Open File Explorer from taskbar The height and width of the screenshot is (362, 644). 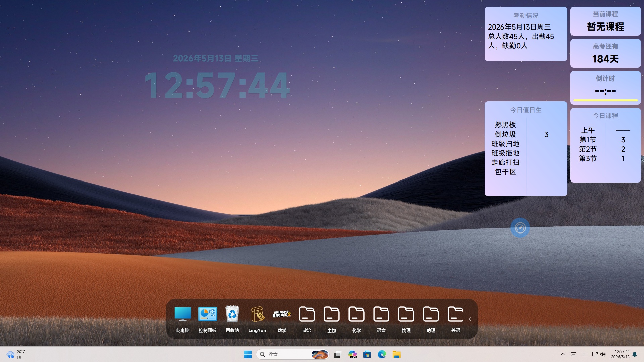(x=397, y=354)
